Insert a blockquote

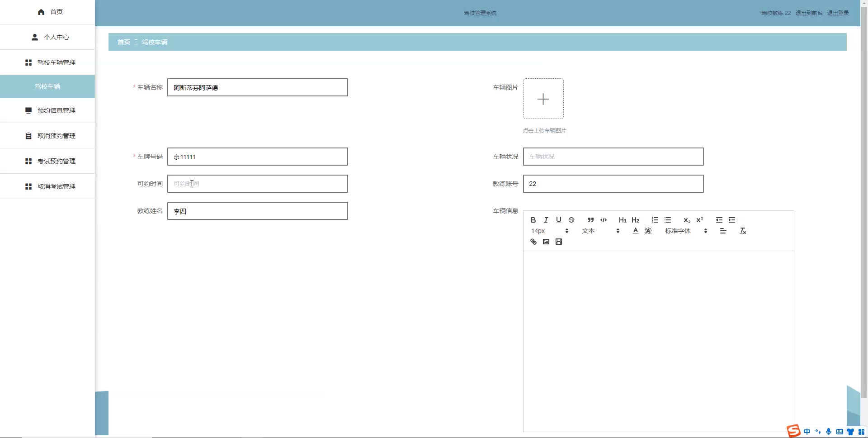(591, 220)
